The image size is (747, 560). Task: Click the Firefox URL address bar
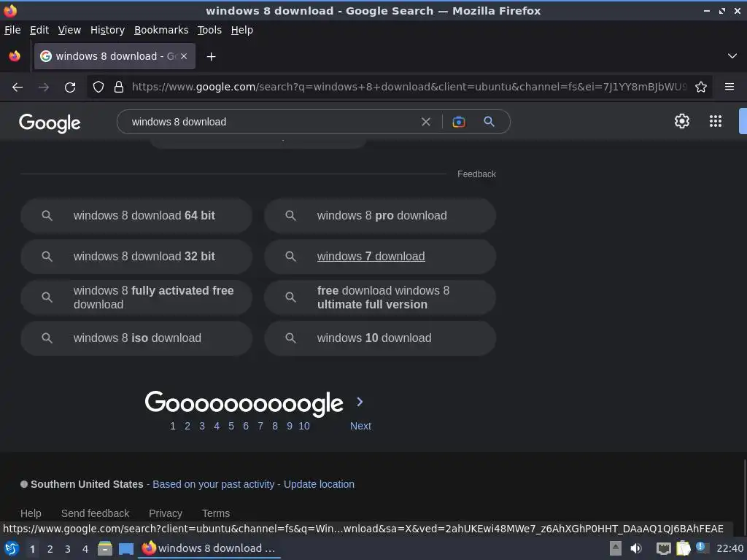coord(409,87)
